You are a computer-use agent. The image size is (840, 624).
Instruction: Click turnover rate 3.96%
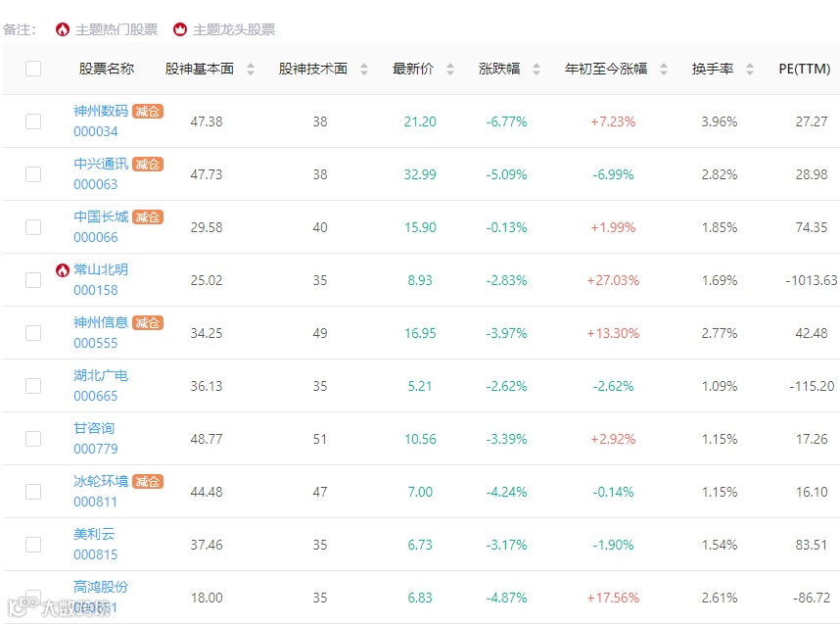720,121
